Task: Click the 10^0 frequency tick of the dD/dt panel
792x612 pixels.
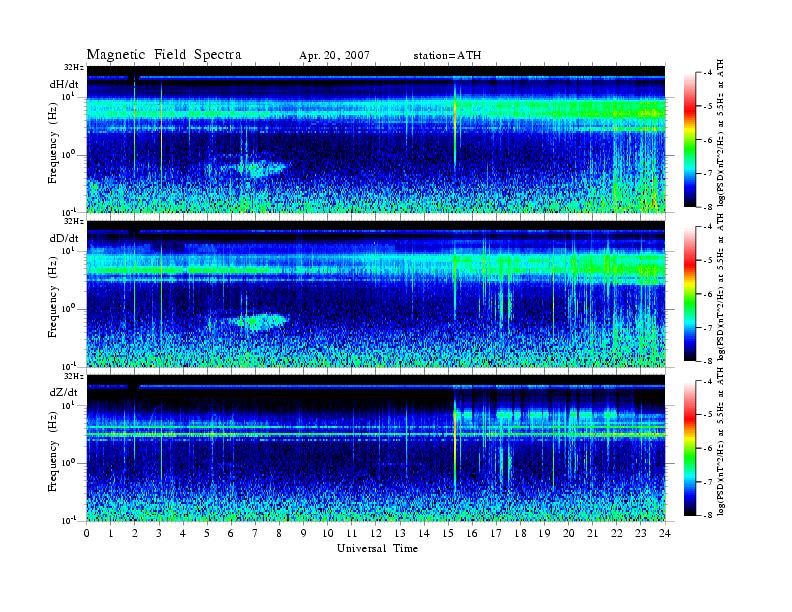Action: (68, 309)
